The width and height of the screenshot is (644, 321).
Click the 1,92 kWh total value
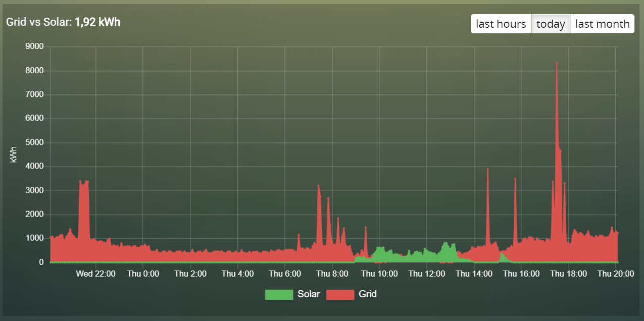(97, 22)
